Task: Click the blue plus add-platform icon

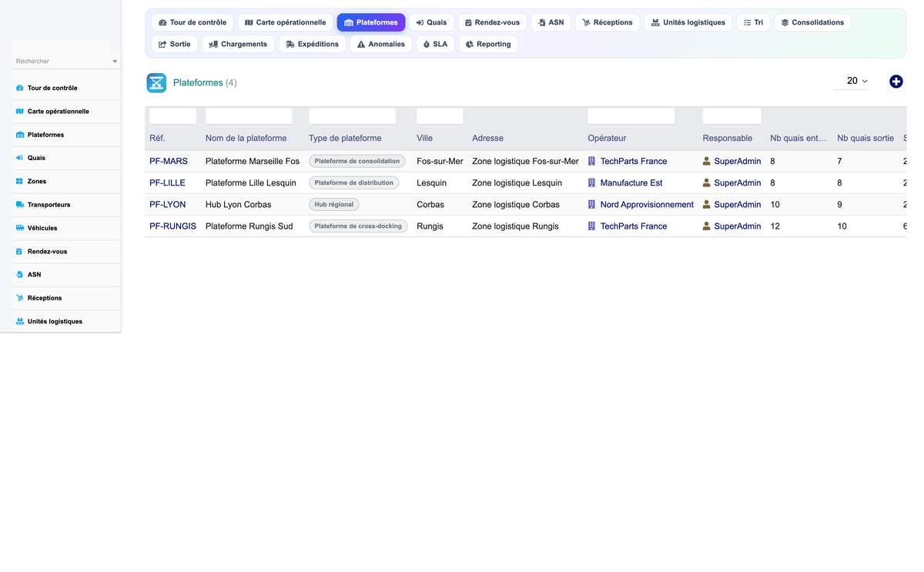Action: 896,82
